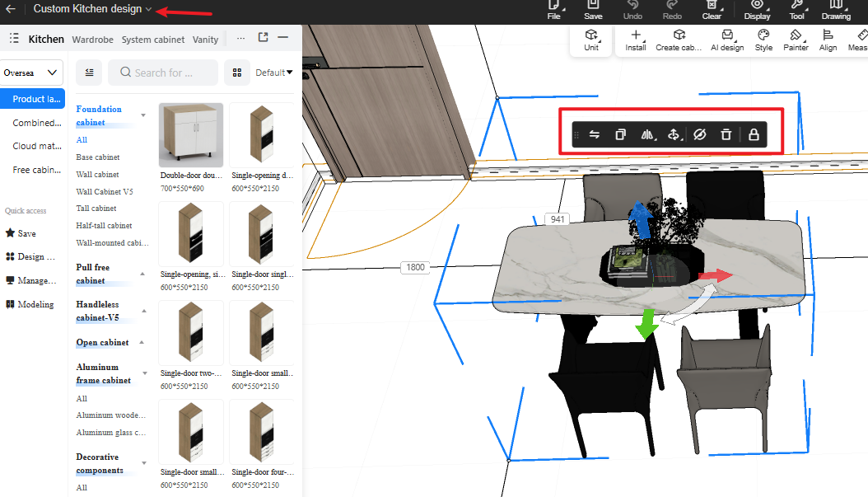Select Wall cabinet in category list
The height and width of the screenshot is (497, 868).
tap(98, 175)
